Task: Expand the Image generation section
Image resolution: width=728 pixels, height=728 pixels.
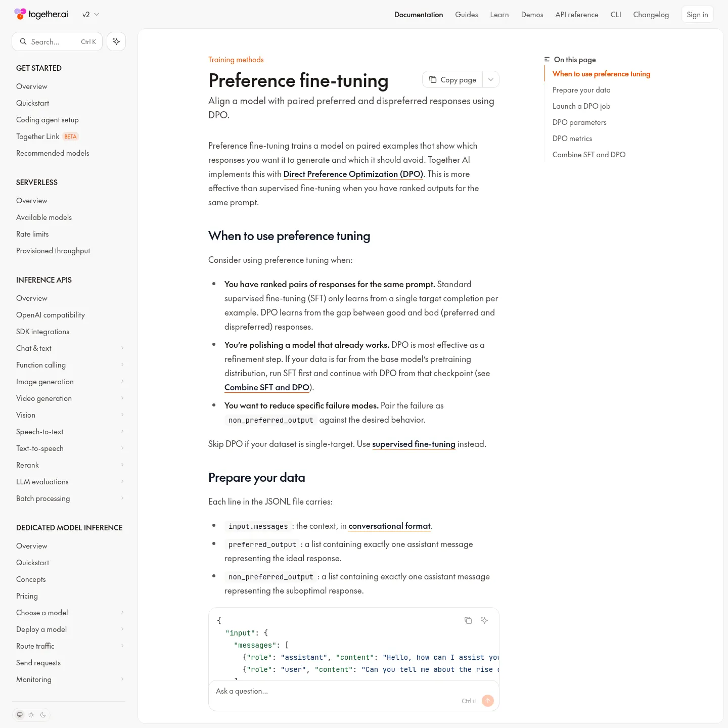Action: (70, 382)
